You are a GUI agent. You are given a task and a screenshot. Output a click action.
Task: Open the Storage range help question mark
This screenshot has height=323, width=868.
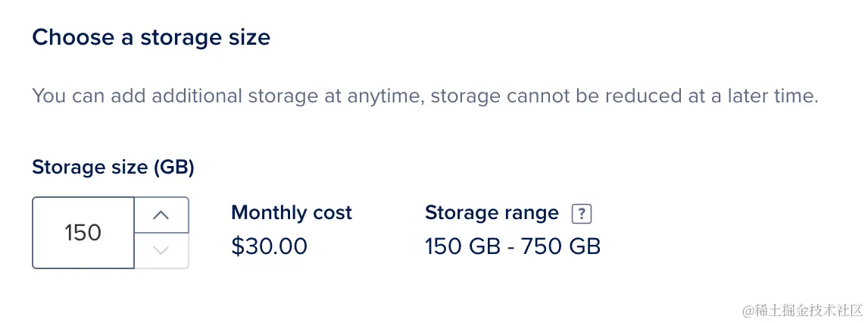(581, 214)
